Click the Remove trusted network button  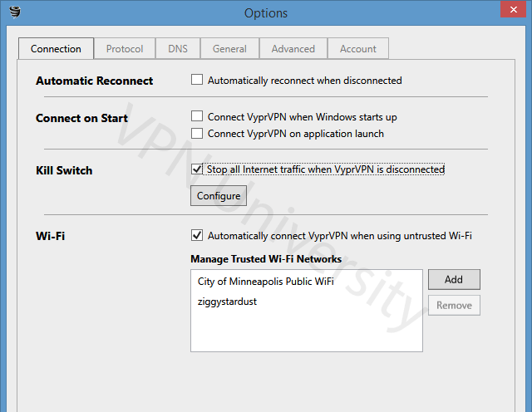point(454,305)
